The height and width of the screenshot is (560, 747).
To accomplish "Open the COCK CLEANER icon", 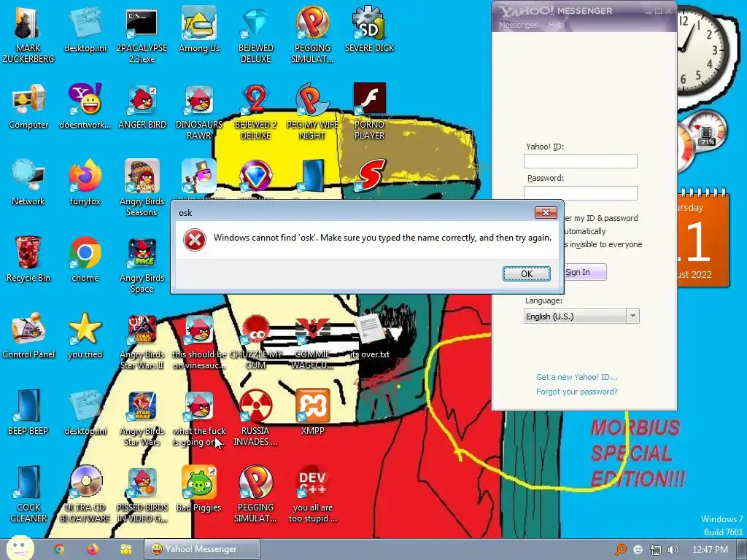I will tap(28, 494).
